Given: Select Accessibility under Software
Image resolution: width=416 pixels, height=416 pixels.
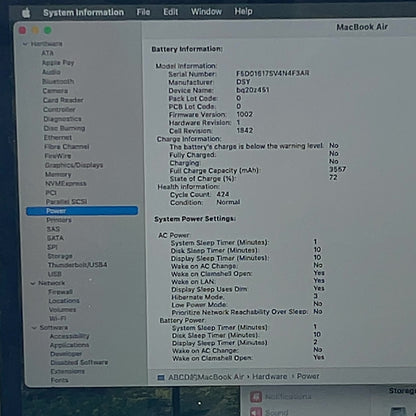Looking at the screenshot, I should click(70, 336).
